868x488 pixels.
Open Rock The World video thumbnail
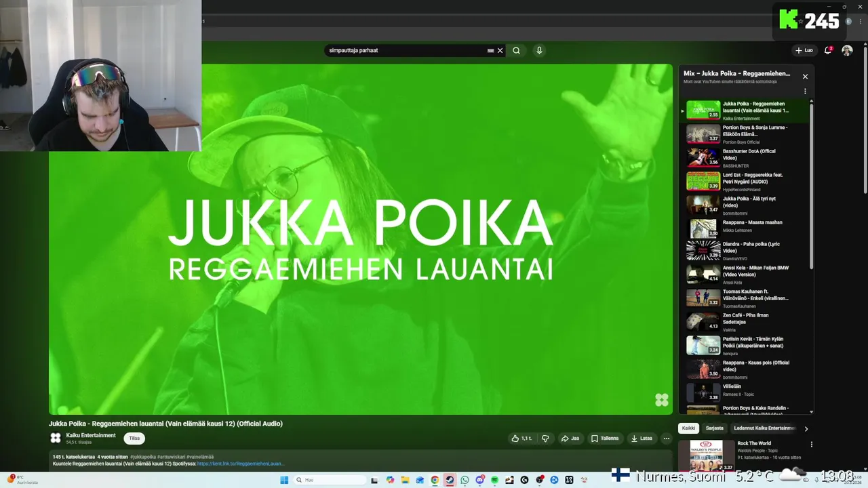[707, 455]
